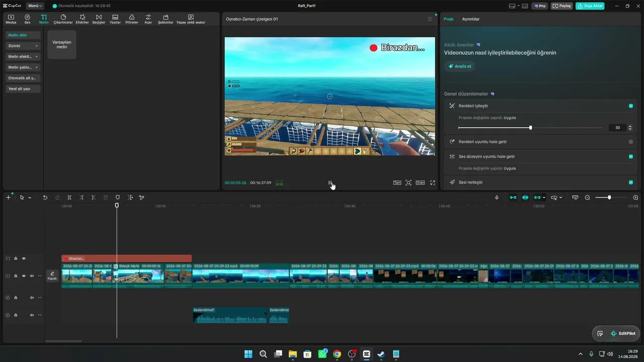This screenshot has height=362, width=644.
Task: Open the linkage options dropdown arrow
Action: click(544, 198)
